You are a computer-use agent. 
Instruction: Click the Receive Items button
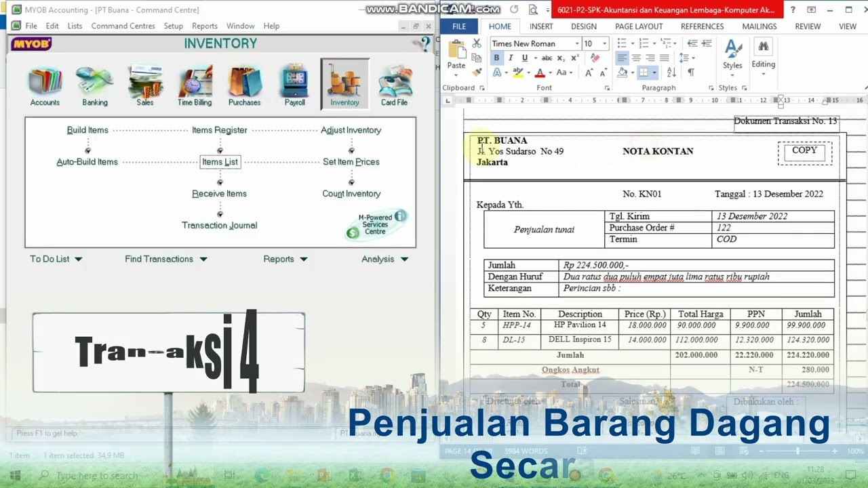click(219, 194)
